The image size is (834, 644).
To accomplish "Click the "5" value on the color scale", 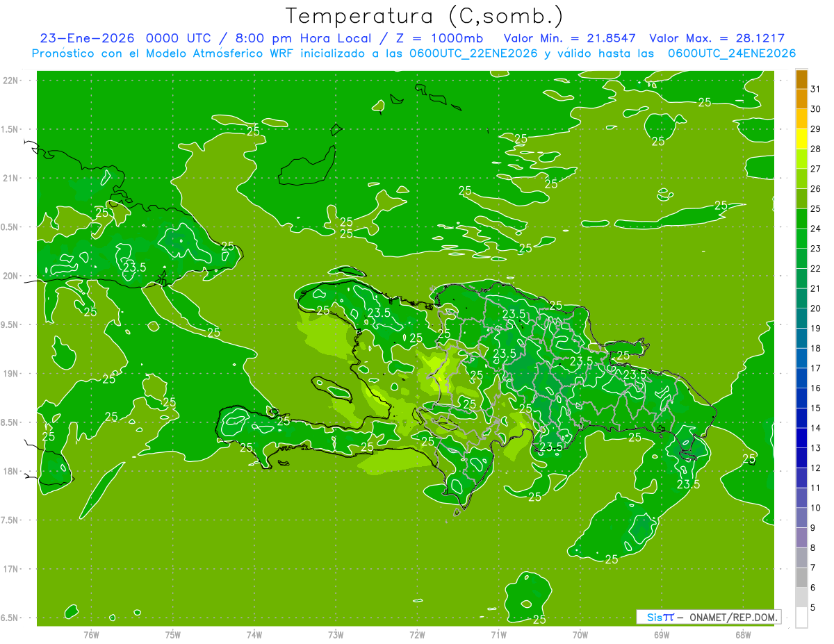I will point(813,608).
